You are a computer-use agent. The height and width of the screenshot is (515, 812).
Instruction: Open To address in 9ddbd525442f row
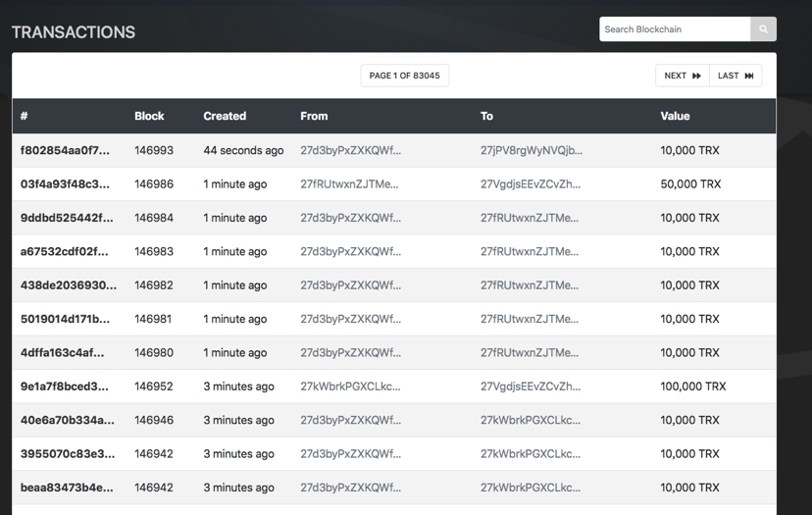coord(530,218)
